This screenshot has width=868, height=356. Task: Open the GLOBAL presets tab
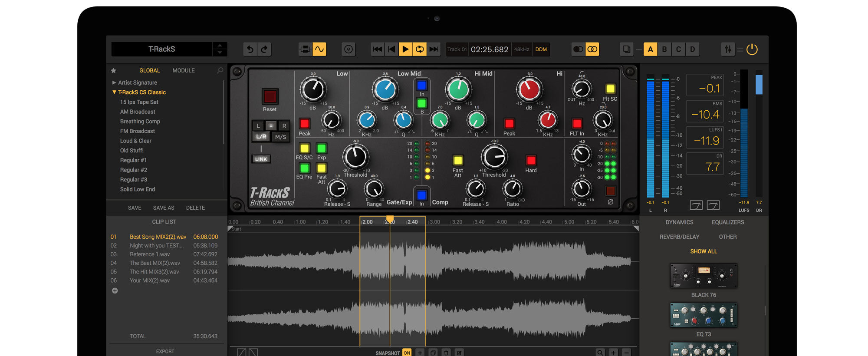coord(149,70)
